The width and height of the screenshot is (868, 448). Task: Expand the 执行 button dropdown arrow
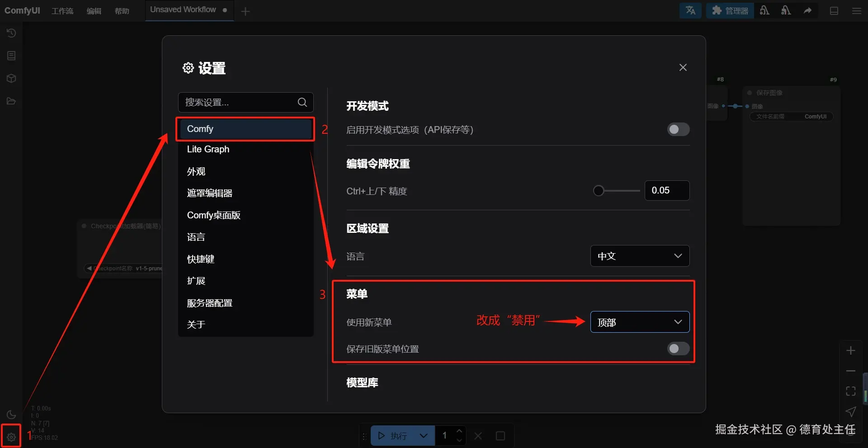coord(424,436)
